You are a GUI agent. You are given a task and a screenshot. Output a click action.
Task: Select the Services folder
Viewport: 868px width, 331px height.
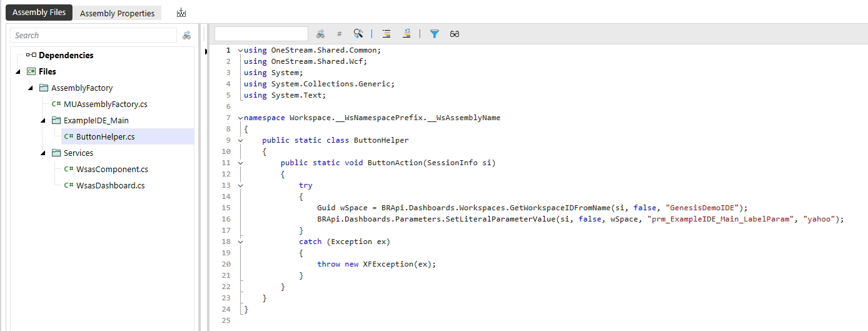point(78,153)
